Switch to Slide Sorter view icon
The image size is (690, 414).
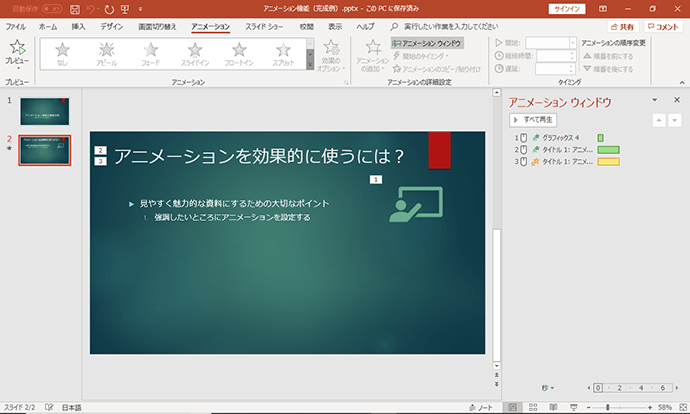pos(533,407)
